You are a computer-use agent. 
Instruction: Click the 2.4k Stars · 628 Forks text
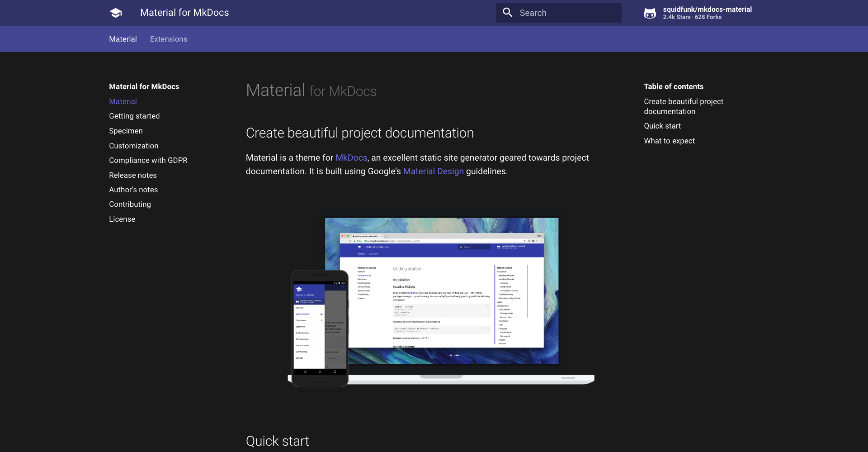(692, 17)
